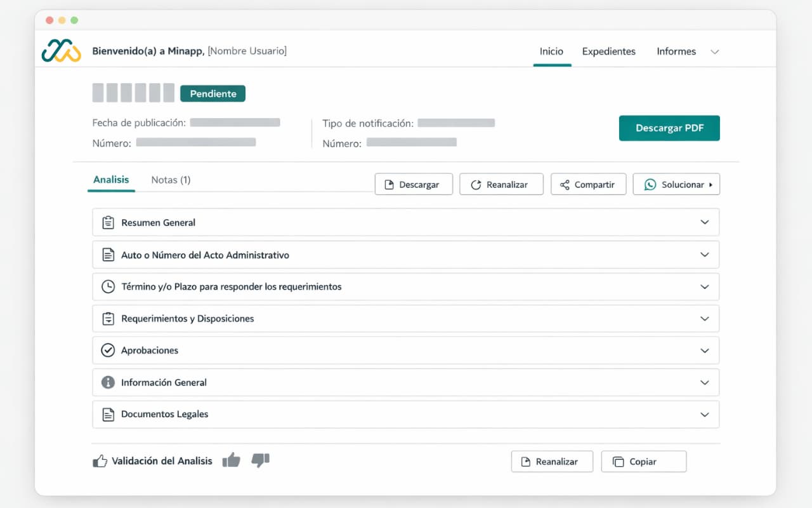812x508 pixels.
Task: Click the Resumen General clipboard icon
Action: coord(108,222)
